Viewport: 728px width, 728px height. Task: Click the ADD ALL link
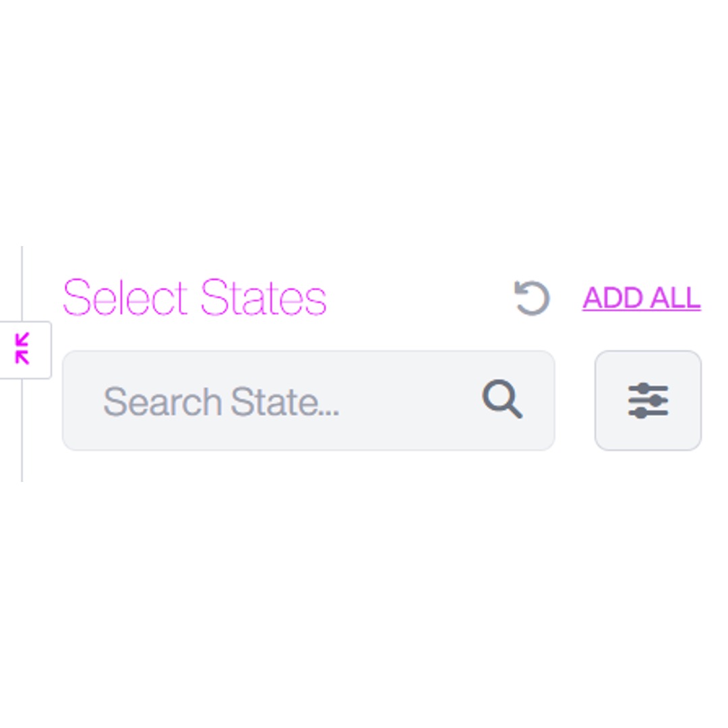point(641,298)
